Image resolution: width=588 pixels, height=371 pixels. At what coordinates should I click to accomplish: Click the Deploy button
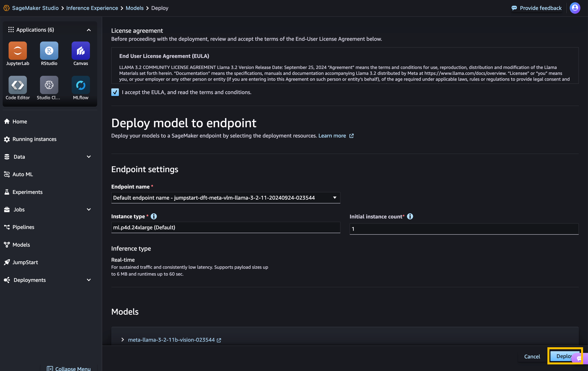565,356
